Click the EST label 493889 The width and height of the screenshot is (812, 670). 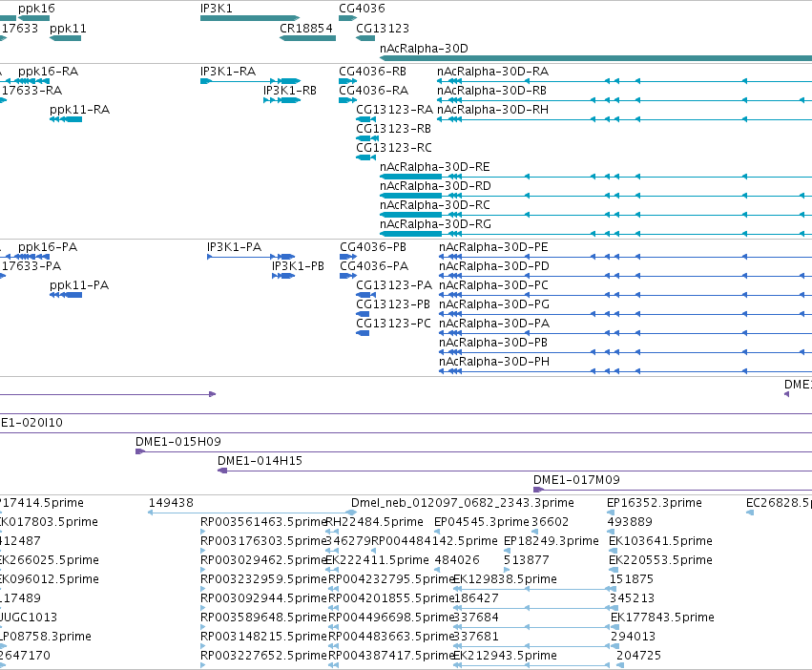[630, 522]
